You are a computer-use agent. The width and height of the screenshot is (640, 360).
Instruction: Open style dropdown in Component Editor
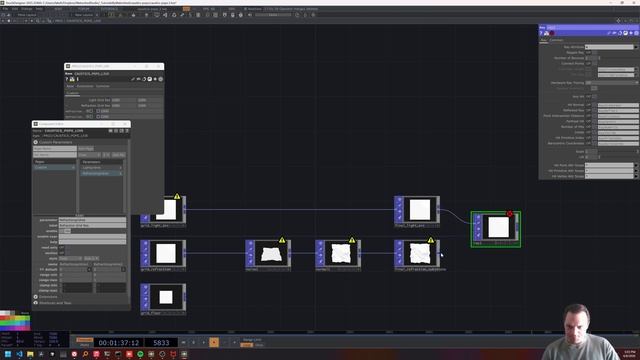[71, 258]
